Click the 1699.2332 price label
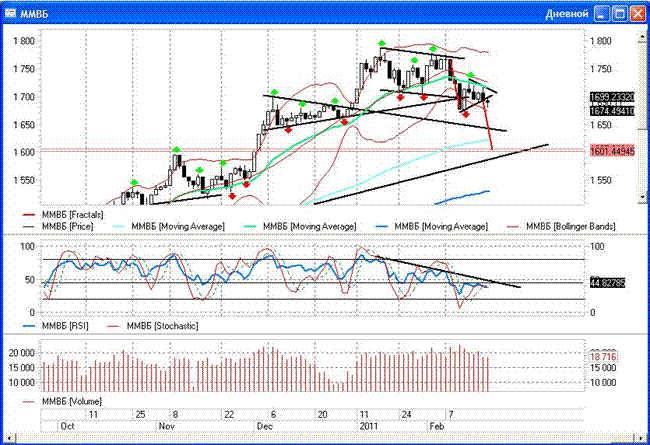The height and width of the screenshot is (445, 650). (x=612, y=97)
